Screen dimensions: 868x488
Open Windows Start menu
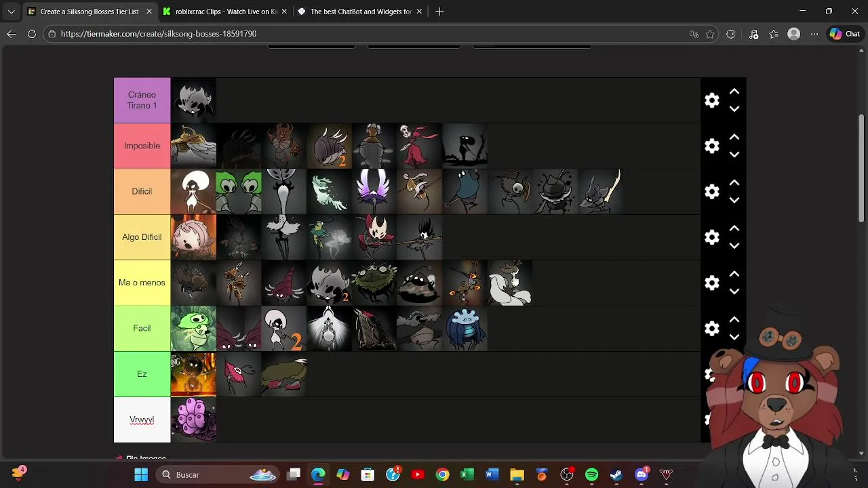141,474
